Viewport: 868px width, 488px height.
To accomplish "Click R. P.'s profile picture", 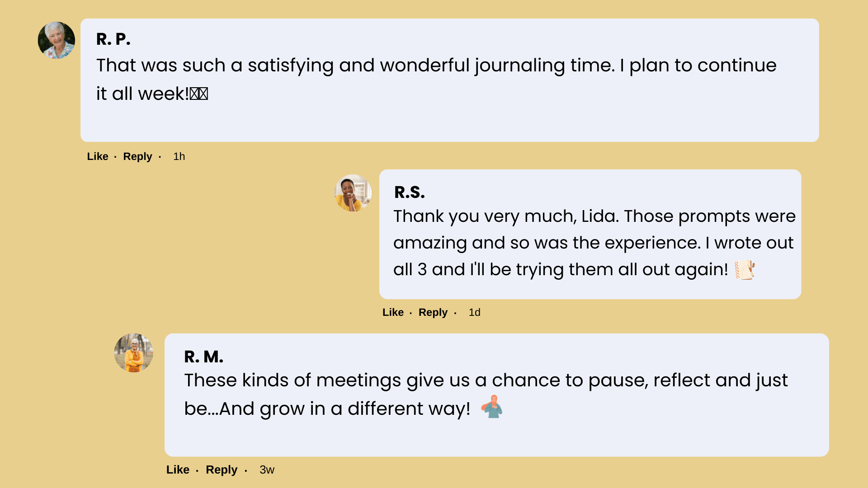I will [x=57, y=40].
